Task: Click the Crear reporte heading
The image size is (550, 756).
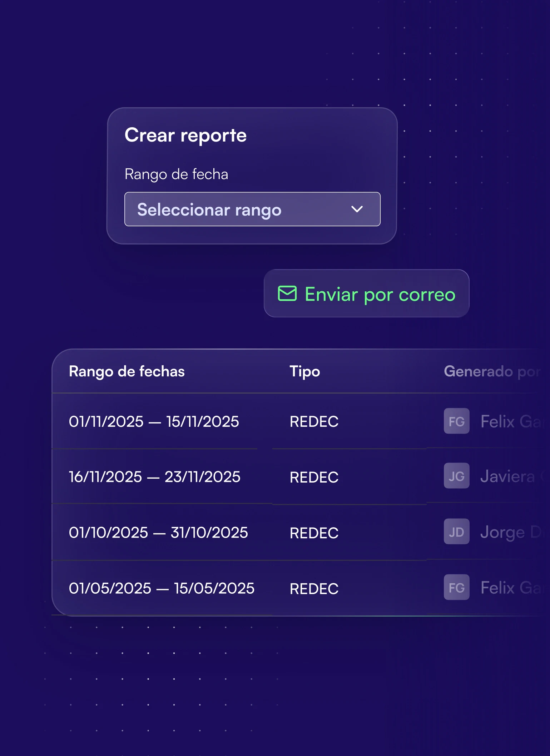Action: coord(186,136)
